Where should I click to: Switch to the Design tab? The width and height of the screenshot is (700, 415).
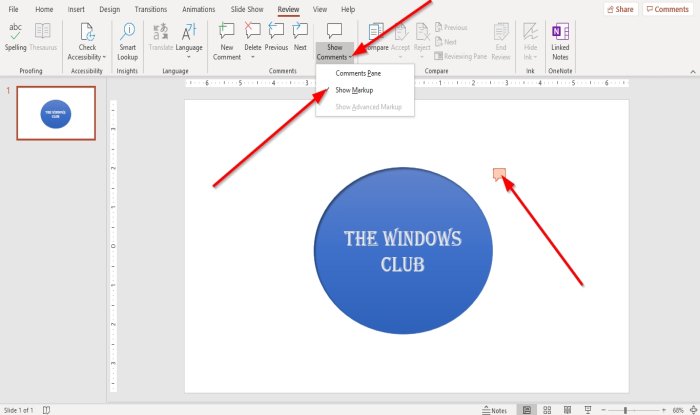[x=109, y=9]
